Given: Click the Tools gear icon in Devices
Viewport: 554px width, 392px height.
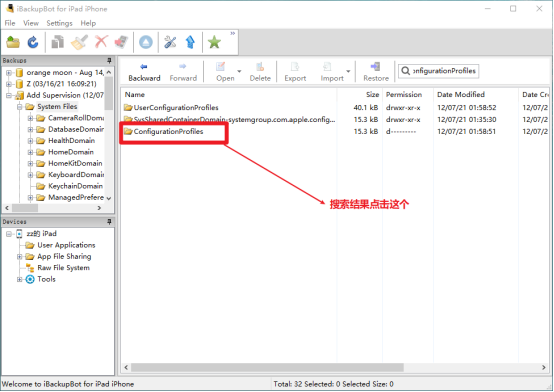Looking at the screenshot, I should click(x=30, y=279).
